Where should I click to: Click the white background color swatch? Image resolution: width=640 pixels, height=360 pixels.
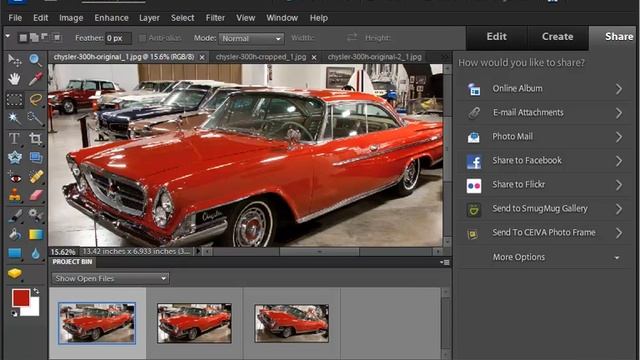(34, 310)
